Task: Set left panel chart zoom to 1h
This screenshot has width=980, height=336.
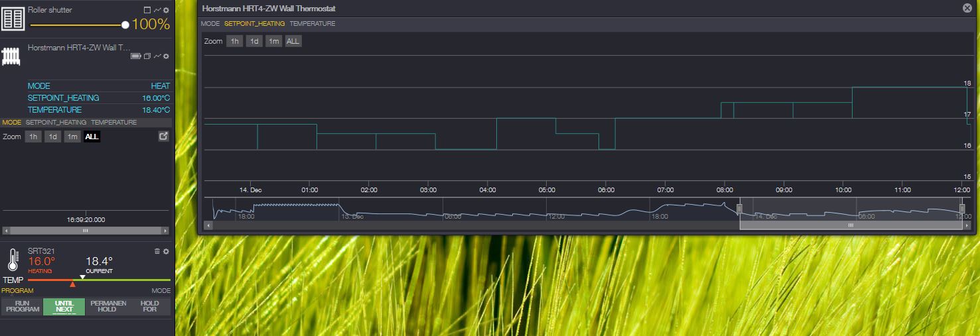Action: point(33,137)
